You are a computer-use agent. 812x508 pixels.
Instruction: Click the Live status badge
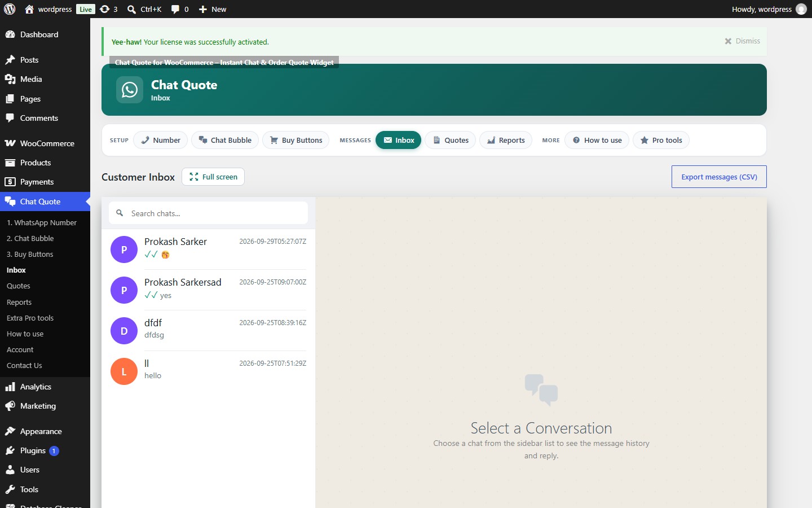pos(86,9)
